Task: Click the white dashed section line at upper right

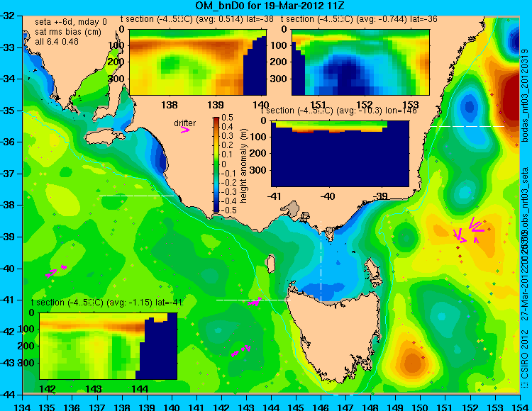Action: click(467, 126)
